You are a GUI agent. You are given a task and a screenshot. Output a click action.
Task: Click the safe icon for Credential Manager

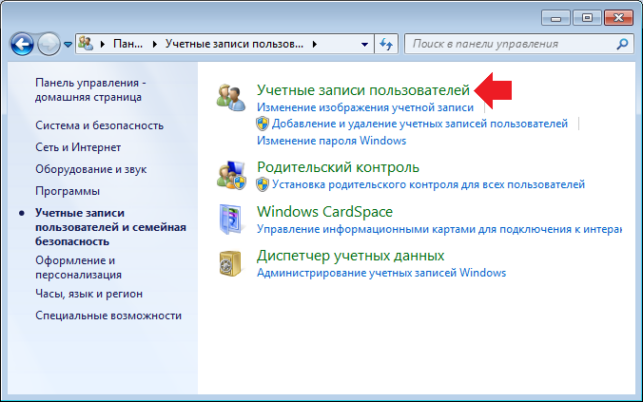(x=230, y=263)
